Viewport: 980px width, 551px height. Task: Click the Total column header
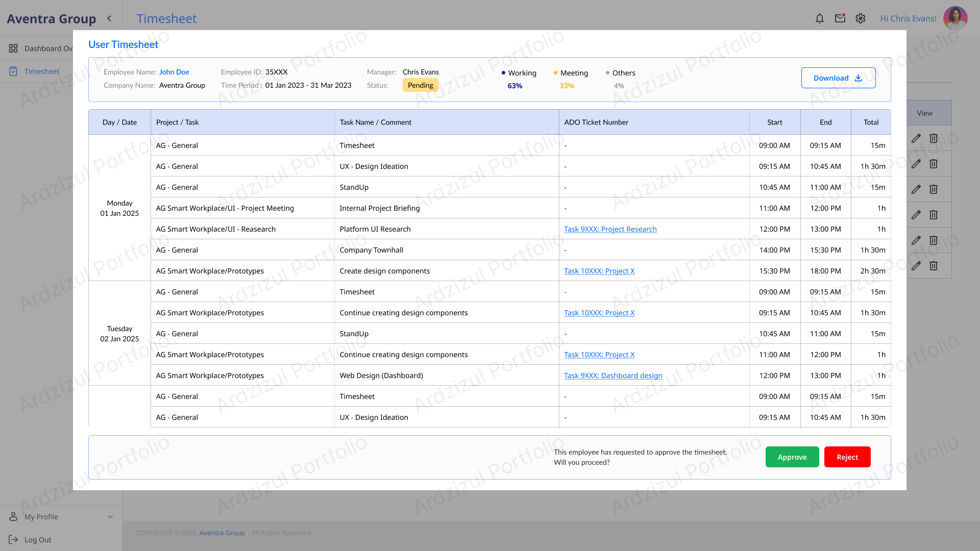click(x=871, y=122)
